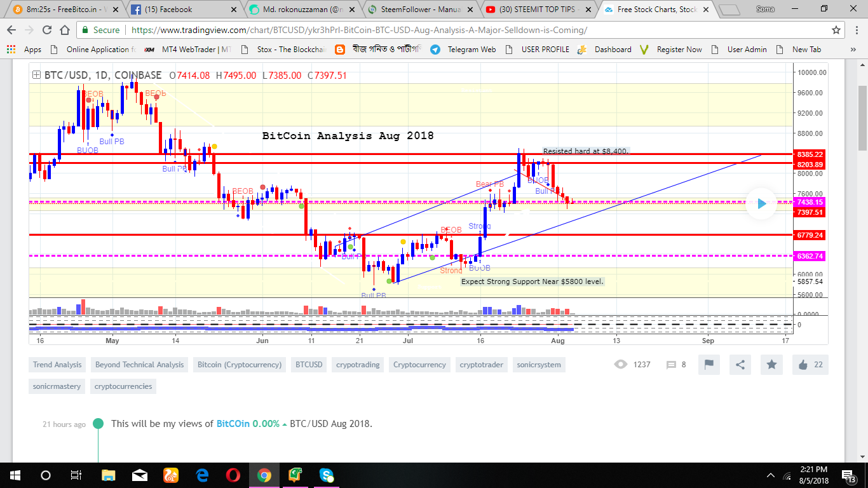Viewport: 868px width, 488px height.
Task: Open a new browser tab
Action: click(x=731, y=10)
